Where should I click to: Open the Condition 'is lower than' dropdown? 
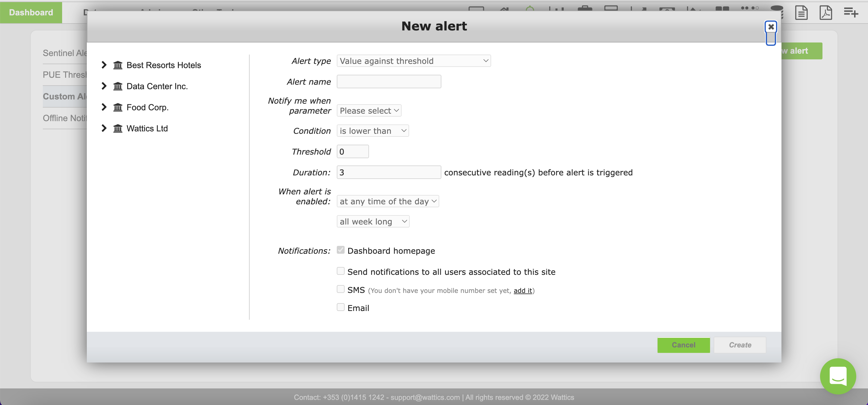(372, 131)
